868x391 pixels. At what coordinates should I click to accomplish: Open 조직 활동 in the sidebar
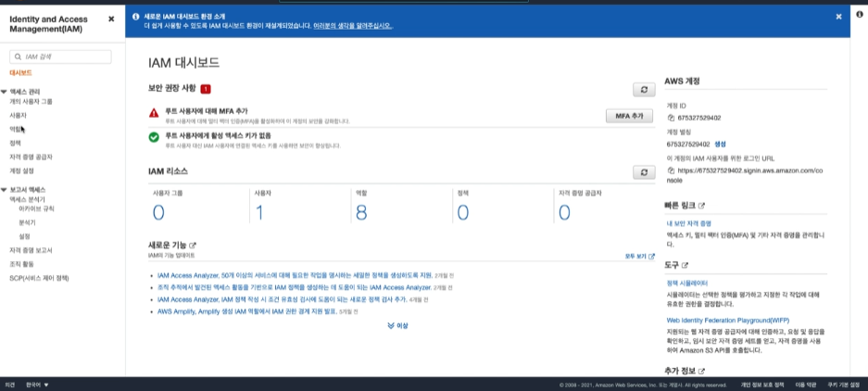coord(21,264)
